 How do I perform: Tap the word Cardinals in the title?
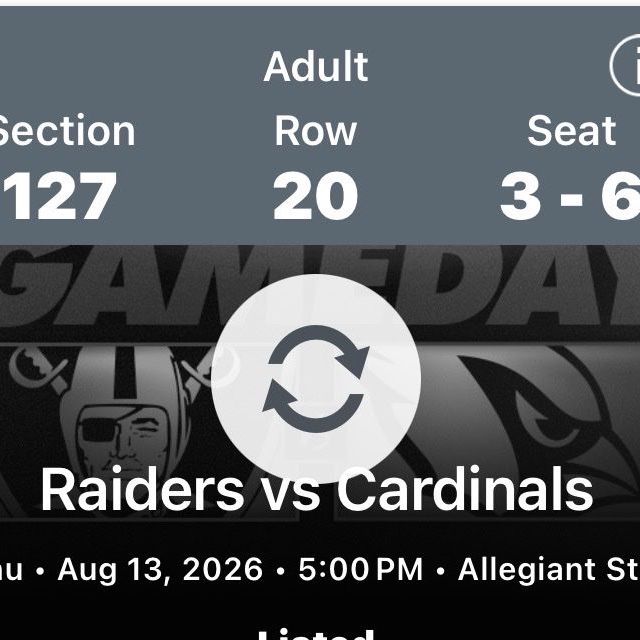click(x=464, y=489)
